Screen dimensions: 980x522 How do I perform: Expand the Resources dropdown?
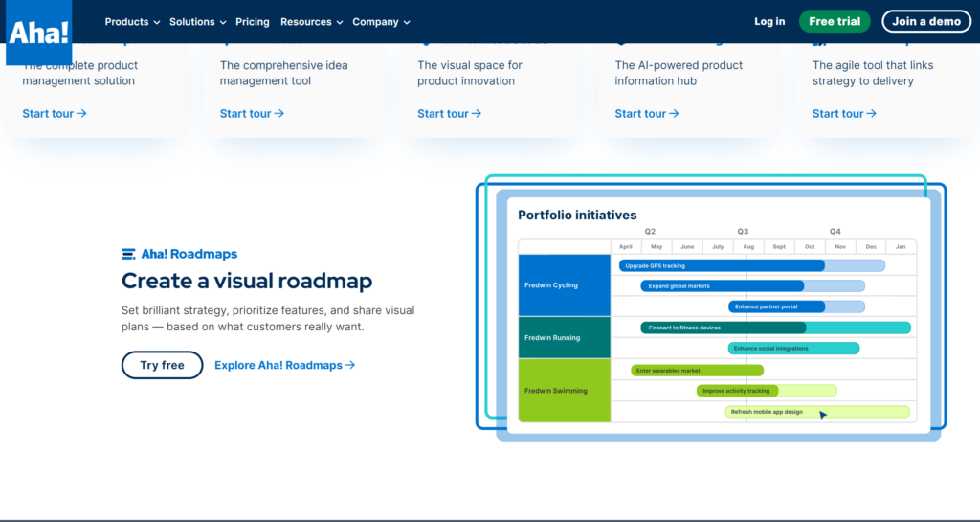pyautogui.click(x=311, y=22)
